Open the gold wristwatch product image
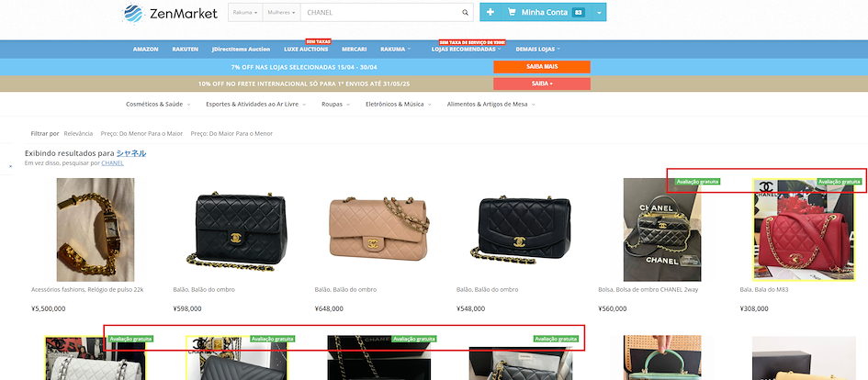The height and width of the screenshot is (380, 868). pyautogui.click(x=96, y=229)
